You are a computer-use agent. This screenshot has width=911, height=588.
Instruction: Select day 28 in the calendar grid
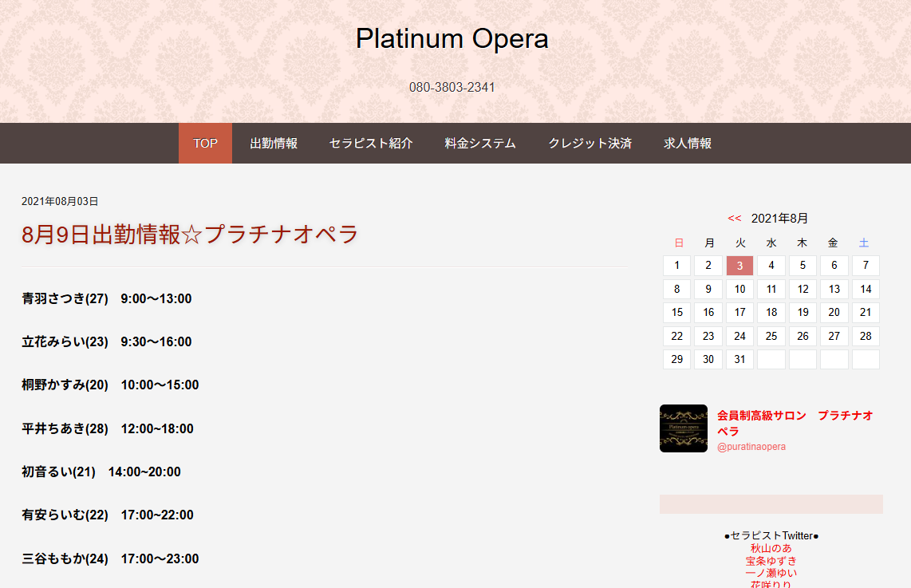(866, 336)
